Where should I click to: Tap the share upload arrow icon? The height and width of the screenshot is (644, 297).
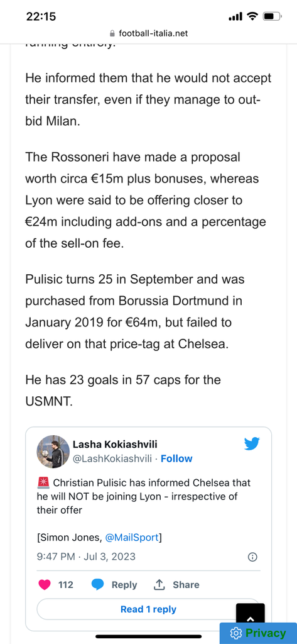(x=159, y=584)
